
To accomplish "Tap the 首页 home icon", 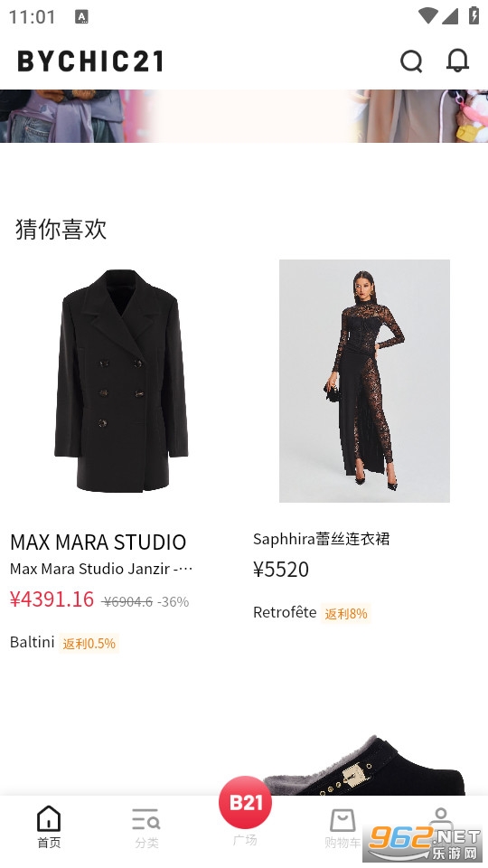I will [49, 827].
